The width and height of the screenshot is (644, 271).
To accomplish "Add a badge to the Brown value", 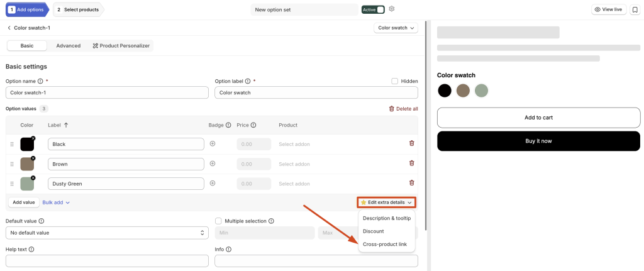I will pyautogui.click(x=213, y=163).
